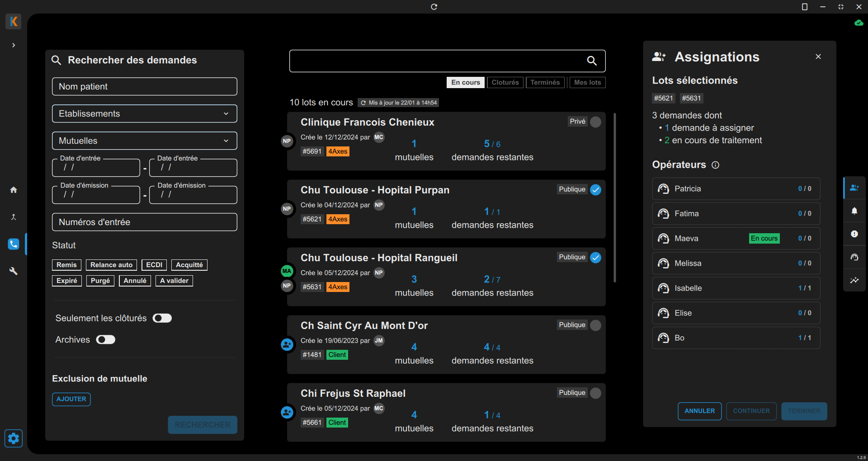Toggle the 'Relance auto' status filter
Screen dimensions: 868x461
(x=112, y=265)
